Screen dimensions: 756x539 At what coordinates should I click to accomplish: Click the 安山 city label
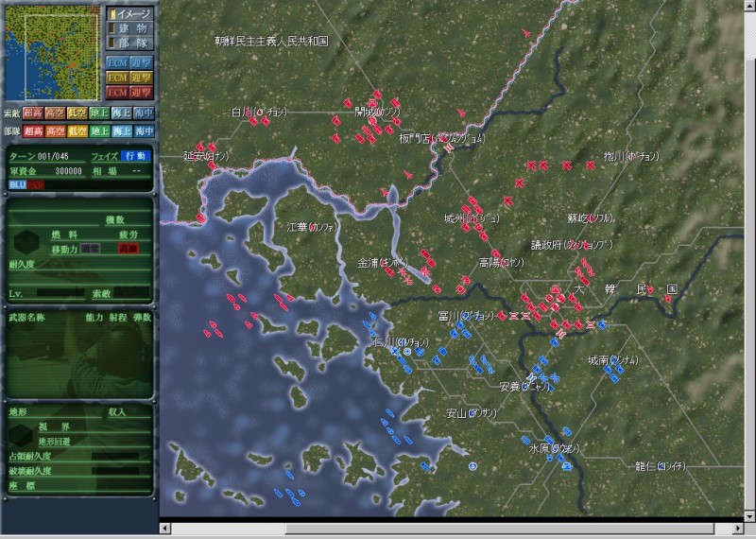(472, 413)
